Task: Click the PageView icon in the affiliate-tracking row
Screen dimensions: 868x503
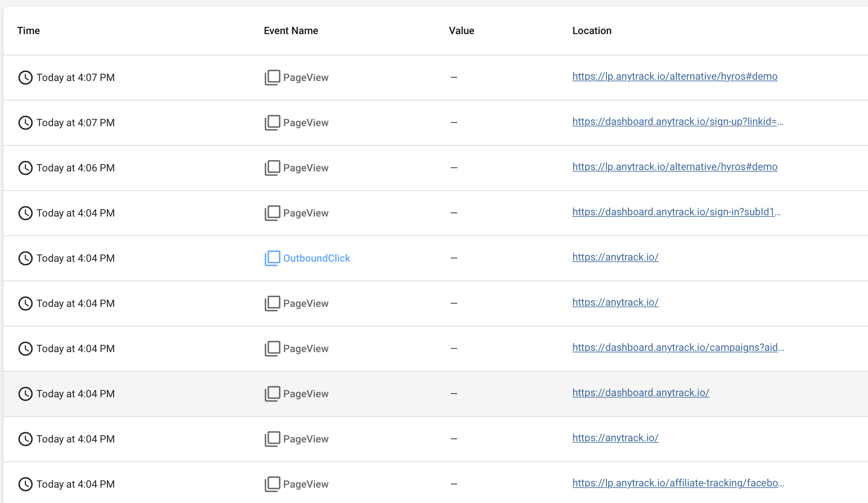Action: pyautogui.click(x=273, y=484)
